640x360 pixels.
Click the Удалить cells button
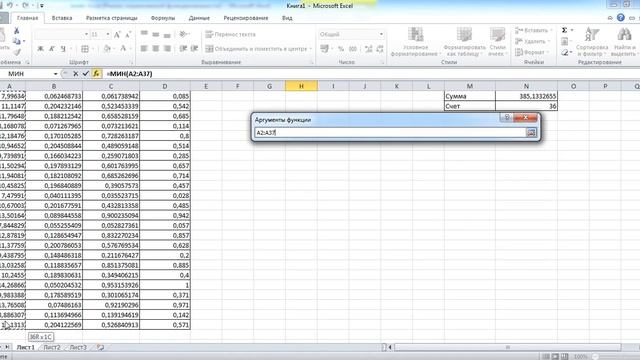coord(533,41)
